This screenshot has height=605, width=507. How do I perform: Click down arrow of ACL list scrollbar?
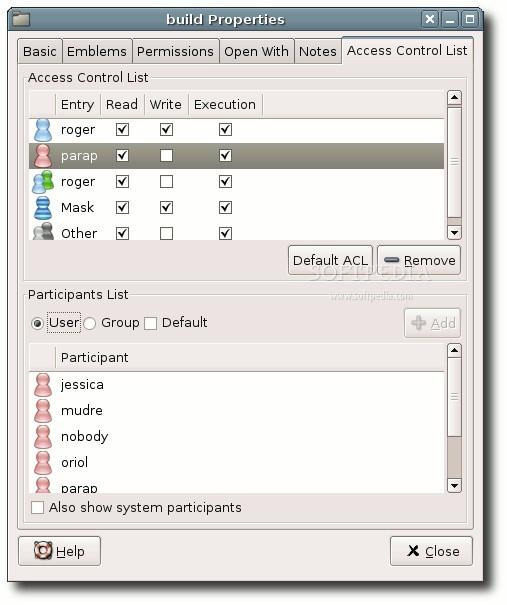coord(455,233)
